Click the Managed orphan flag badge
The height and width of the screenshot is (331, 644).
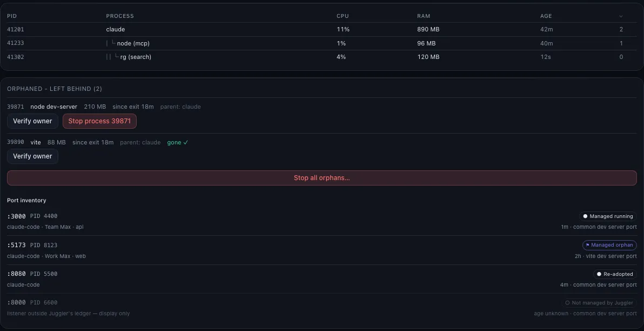point(609,245)
